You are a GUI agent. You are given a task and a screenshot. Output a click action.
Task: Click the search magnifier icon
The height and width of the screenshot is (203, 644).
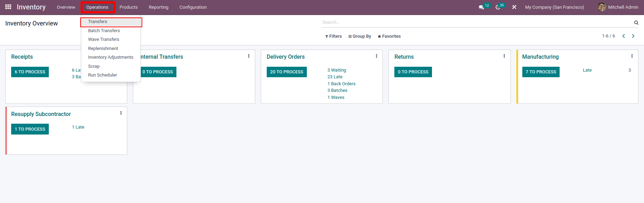point(636,22)
